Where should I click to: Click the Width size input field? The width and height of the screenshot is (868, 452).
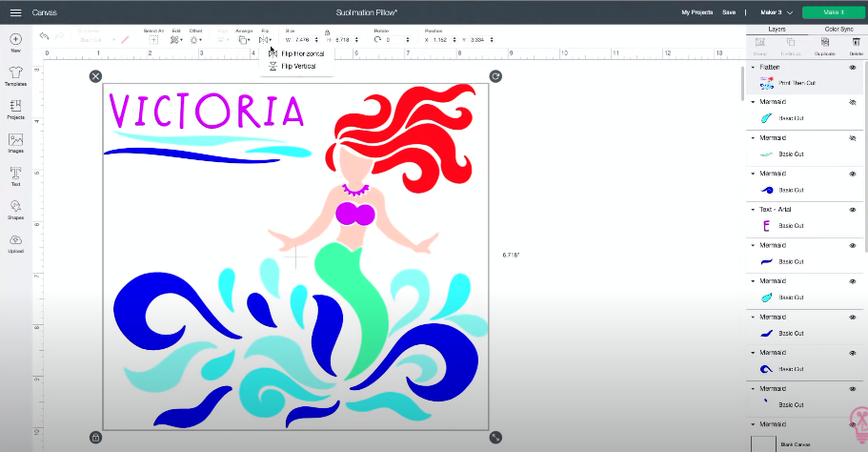point(303,40)
